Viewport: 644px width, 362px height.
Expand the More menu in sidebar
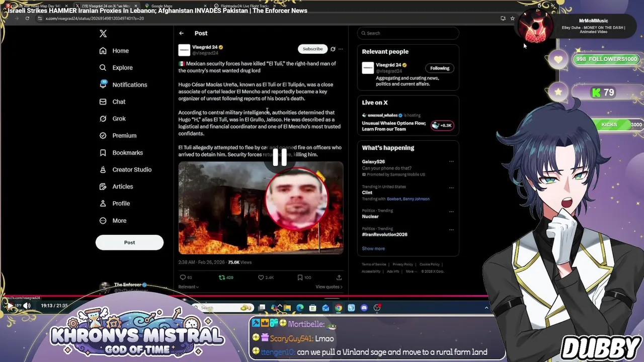[x=113, y=221]
